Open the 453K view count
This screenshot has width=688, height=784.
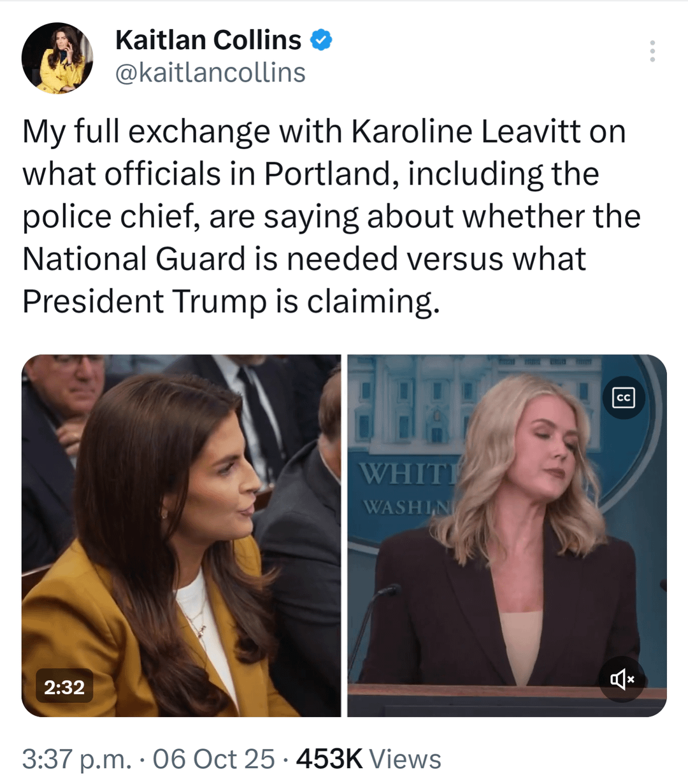click(x=329, y=759)
